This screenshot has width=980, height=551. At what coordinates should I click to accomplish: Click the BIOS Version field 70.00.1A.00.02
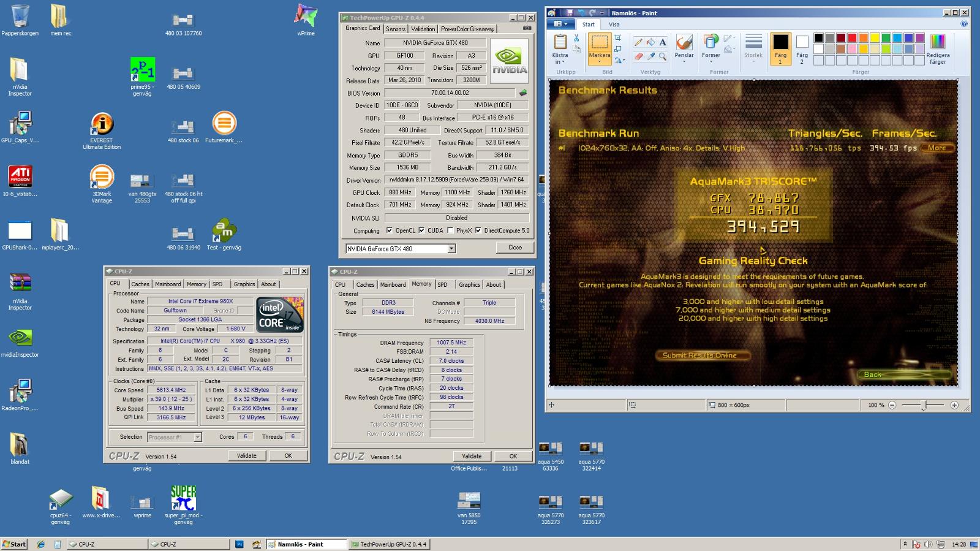click(450, 93)
